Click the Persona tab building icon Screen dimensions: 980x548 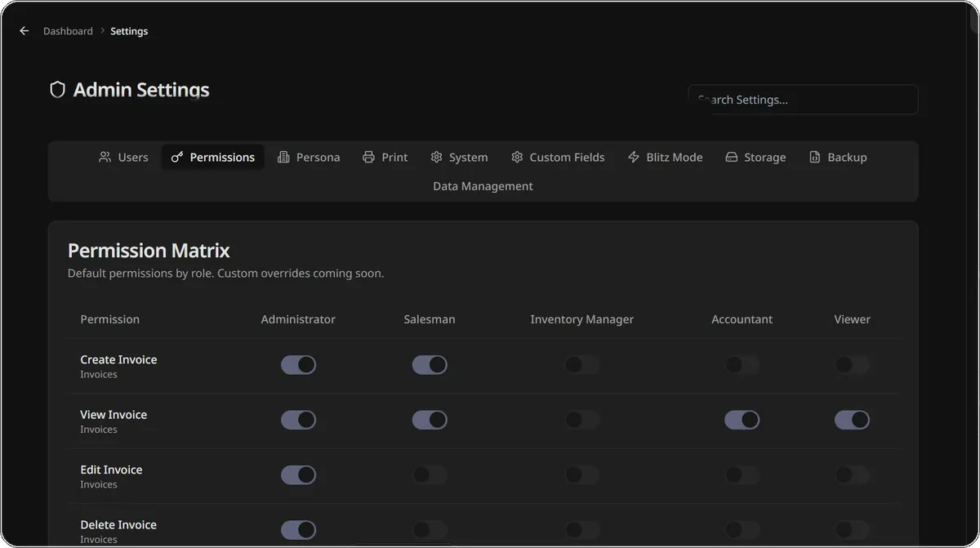click(x=283, y=157)
